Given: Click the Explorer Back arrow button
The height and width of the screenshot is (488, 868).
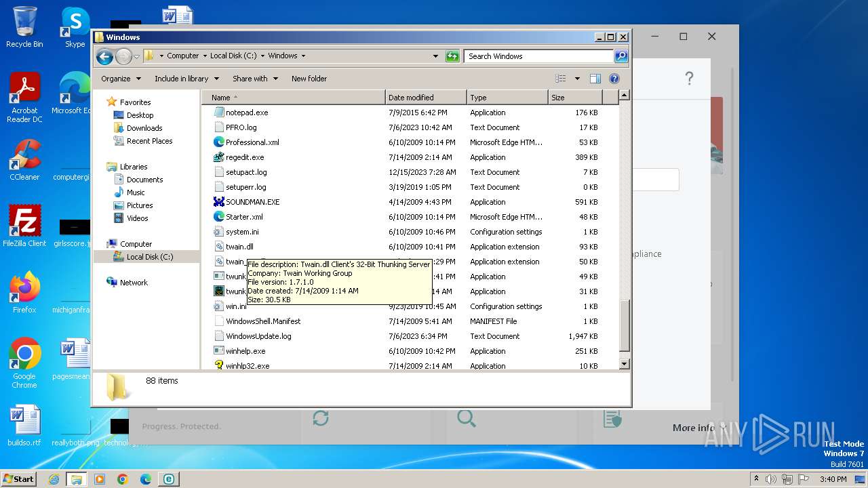Looking at the screenshot, I should [x=104, y=56].
